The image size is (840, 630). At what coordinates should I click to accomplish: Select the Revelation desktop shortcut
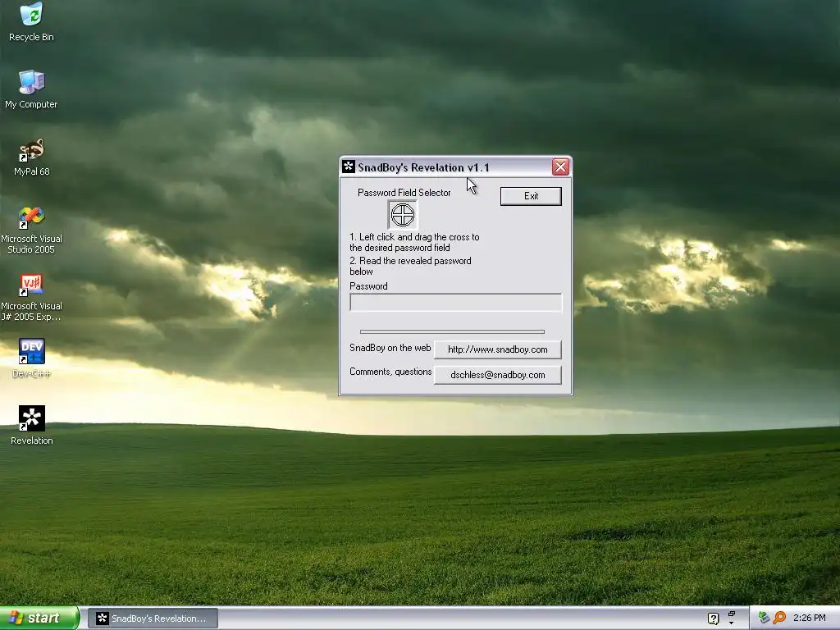32,426
